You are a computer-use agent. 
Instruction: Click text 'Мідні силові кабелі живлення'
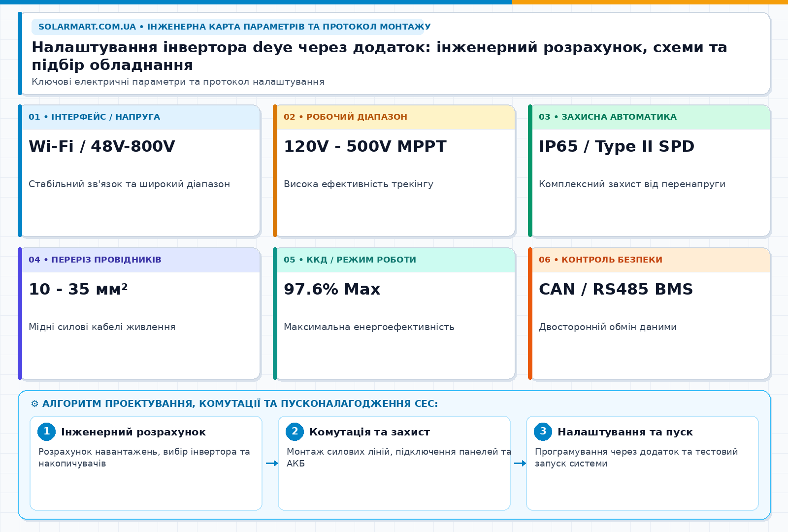click(x=102, y=327)
